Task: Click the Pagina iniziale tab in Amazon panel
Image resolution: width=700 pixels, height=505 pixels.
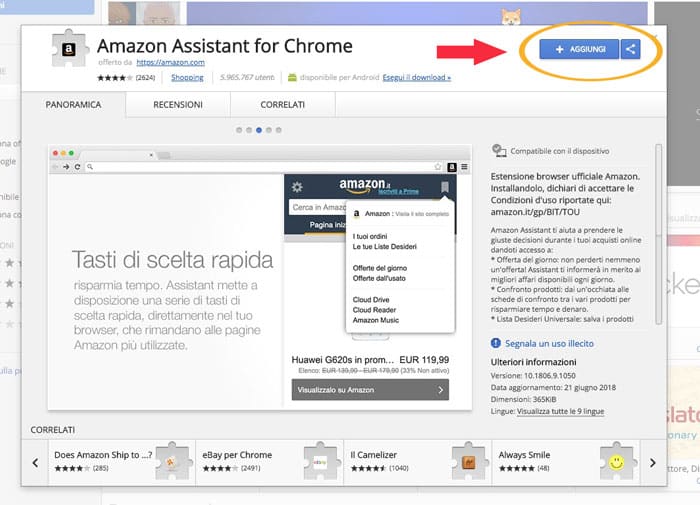Action: click(328, 225)
